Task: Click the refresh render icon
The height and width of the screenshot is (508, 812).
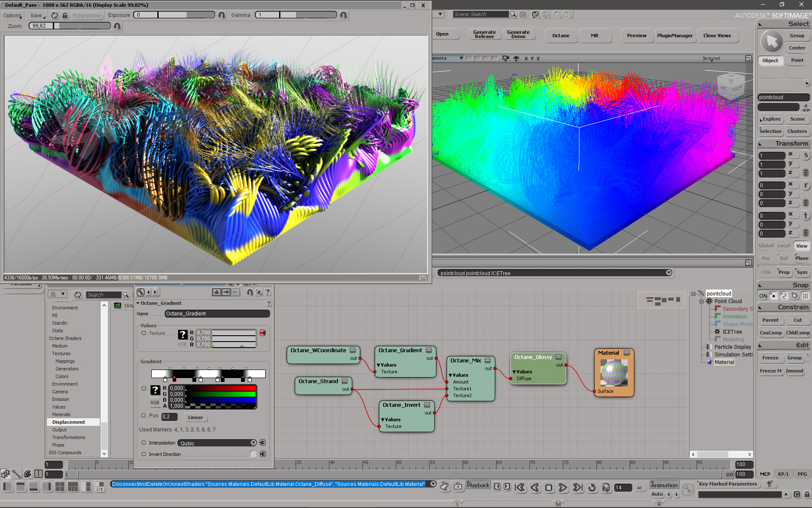Action: click(55, 15)
